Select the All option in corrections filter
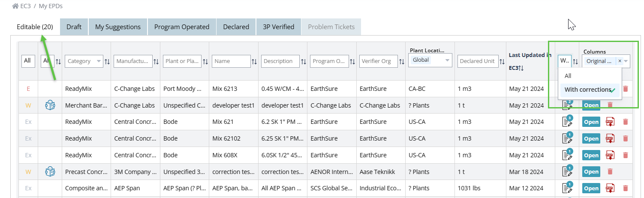 coord(568,76)
